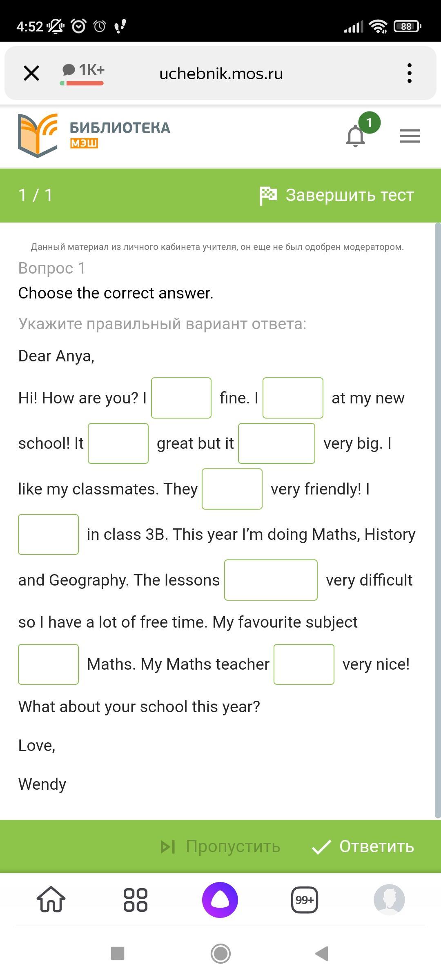Viewport: 441px width, 980px height.
Task: Select the blank before "very big"
Action: coord(276,443)
